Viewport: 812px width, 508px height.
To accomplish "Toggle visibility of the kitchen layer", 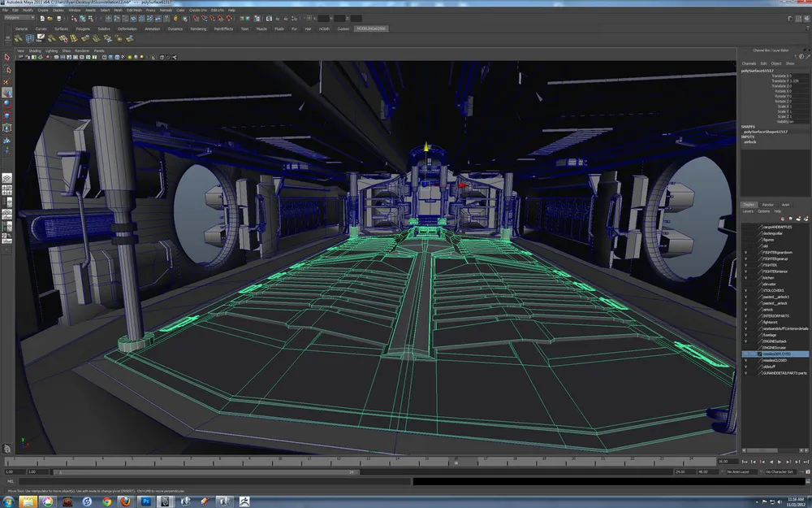I will (745, 278).
